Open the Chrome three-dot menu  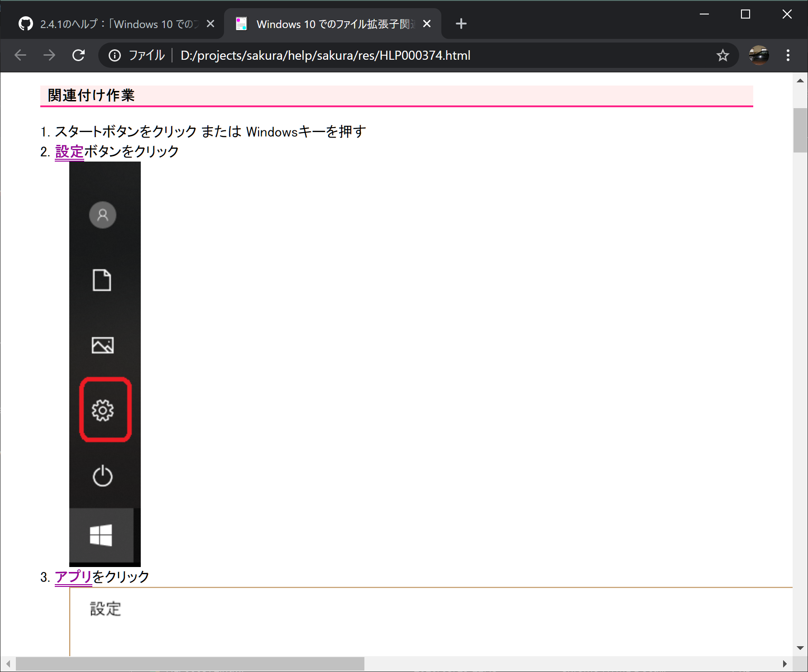pos(788,55)
